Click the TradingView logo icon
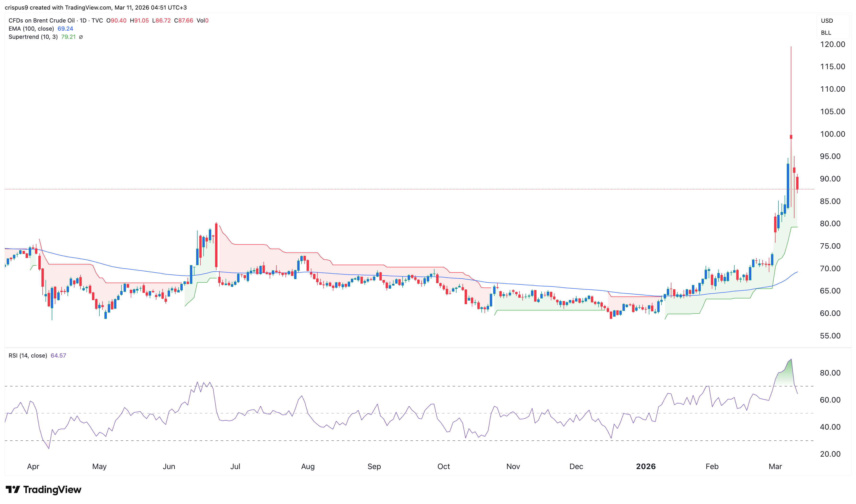Viewport: 856px width, 504px height. [x=13, y=489]
